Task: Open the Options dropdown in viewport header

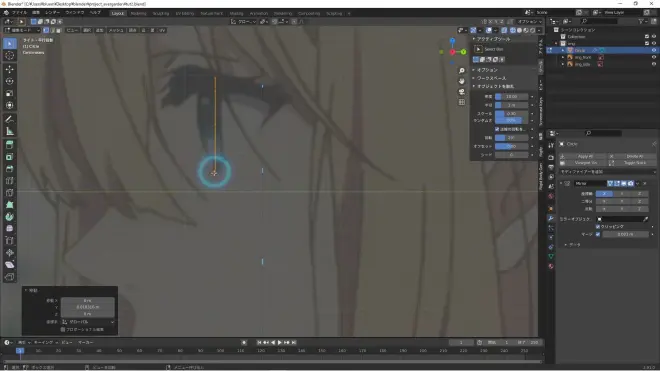Action: pyautogui.click(x=530, y=21)
